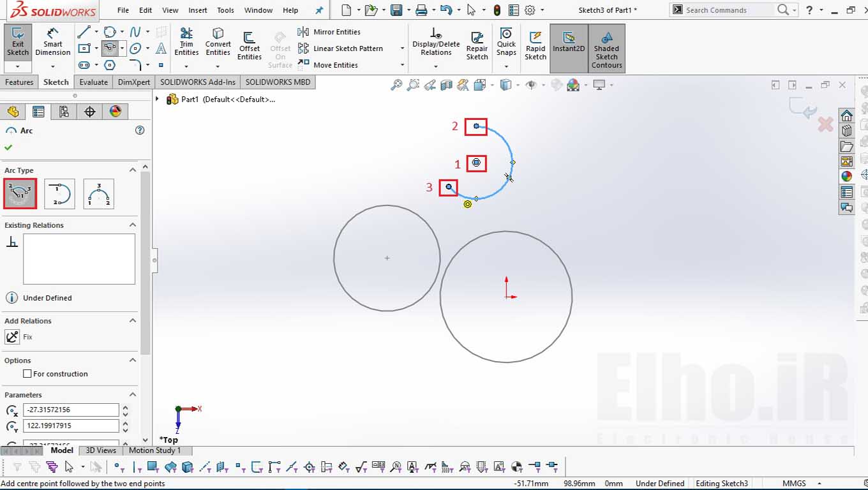Switch to the Evaluate tab

[94, 82]
